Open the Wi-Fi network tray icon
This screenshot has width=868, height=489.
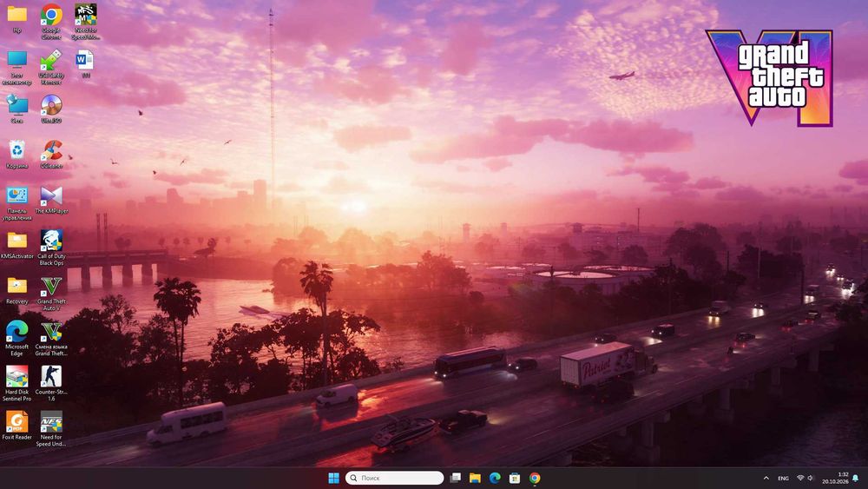point(800,478)
